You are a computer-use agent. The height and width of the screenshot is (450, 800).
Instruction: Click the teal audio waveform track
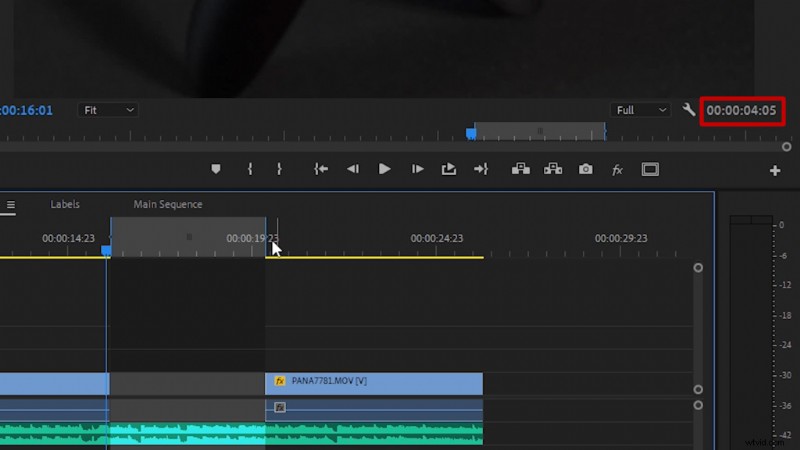[241, 434]
